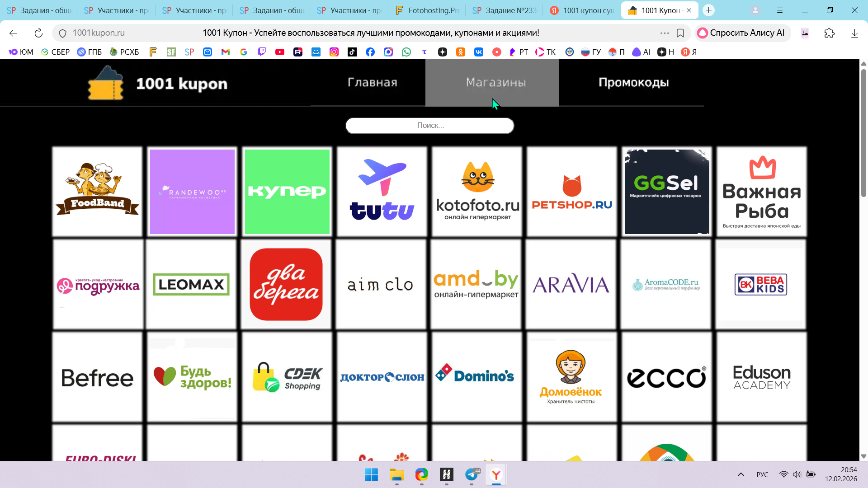Image resolution: width=868 pixels, height=488 pixels.
Task: Open the Domino's store tile
Action: [476, 377]
